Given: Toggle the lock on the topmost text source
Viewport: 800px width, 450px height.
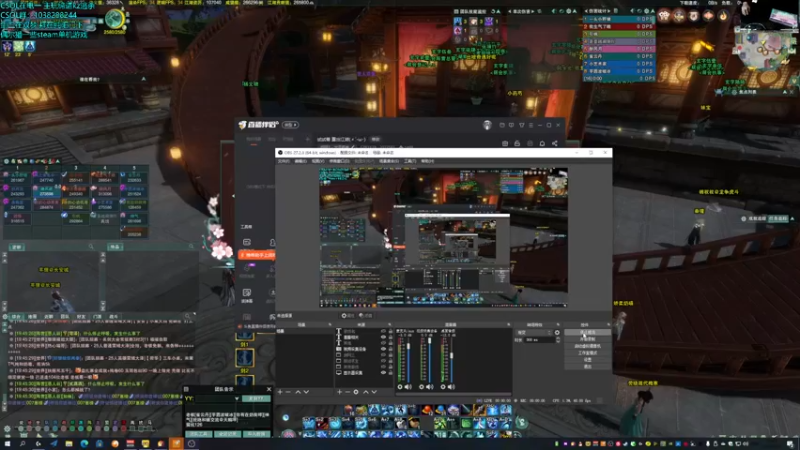Looking at the screenshot, I should [391, 331].
